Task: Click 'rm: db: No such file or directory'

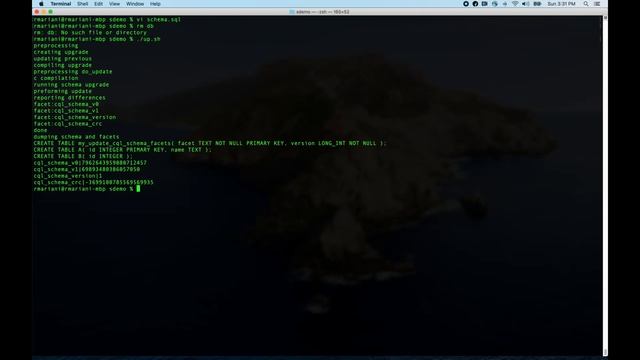Action: click(90, 32)
